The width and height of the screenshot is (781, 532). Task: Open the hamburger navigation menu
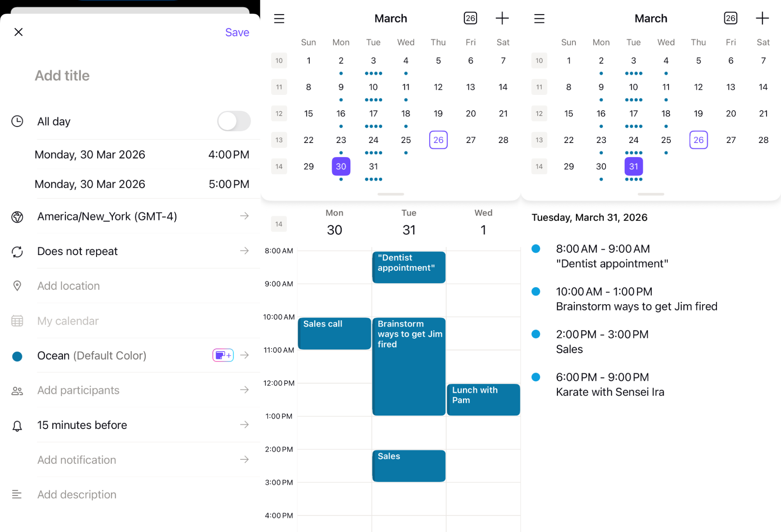[279, 18]
